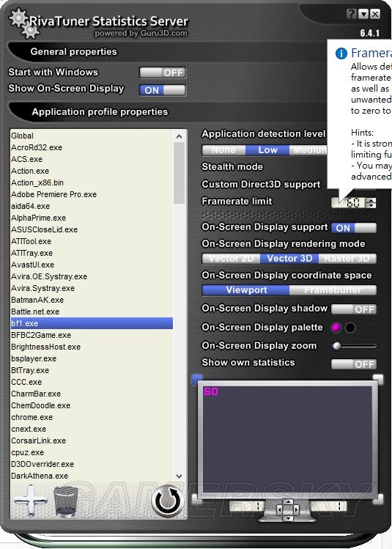Image resolution: width=392 pixels, height=549 pixels.
Task: Set detection level to Low
Action: pos(267,150)
